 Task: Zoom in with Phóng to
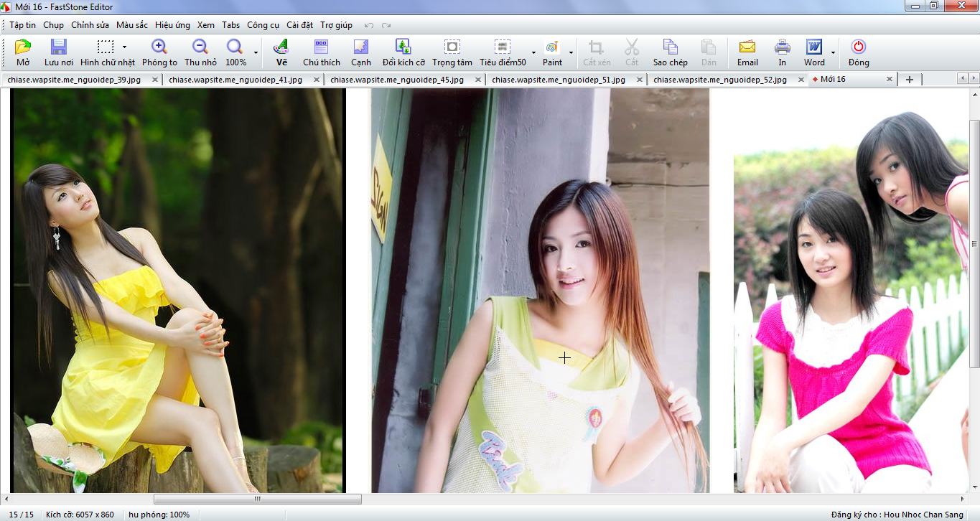click(159, 54)
